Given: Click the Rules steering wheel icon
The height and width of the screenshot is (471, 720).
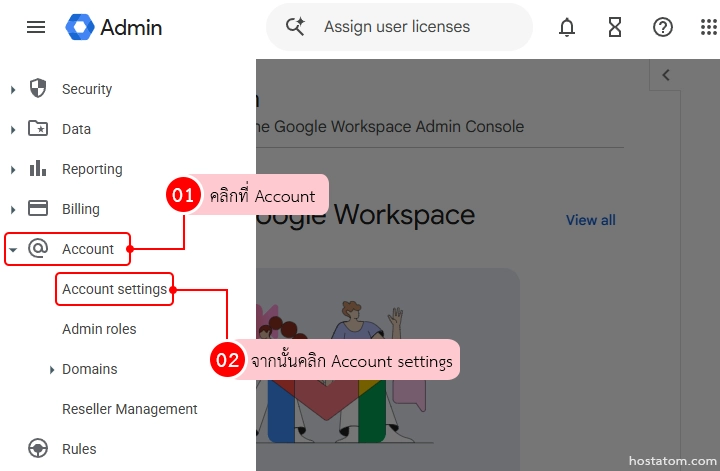Looking at the screenshot, I should 38,448.
